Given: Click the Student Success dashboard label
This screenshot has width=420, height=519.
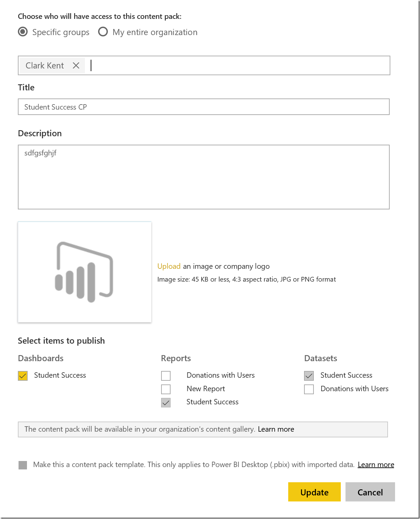Looking at the screenshot, I should (x=60, y=375).
